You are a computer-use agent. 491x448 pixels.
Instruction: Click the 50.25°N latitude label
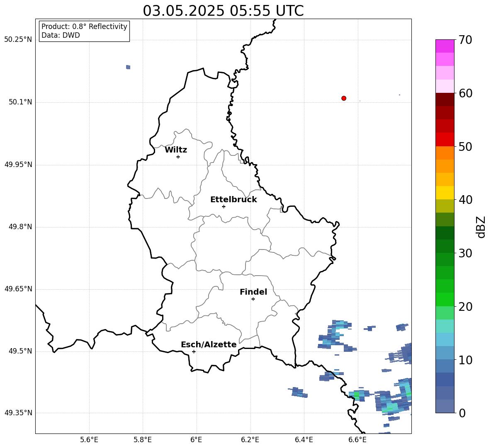(18, 40)
